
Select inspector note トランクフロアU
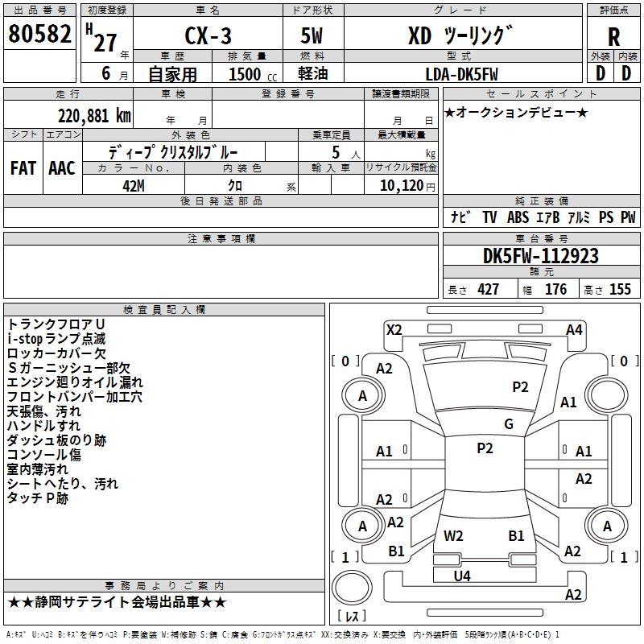[x=56, y=324]
